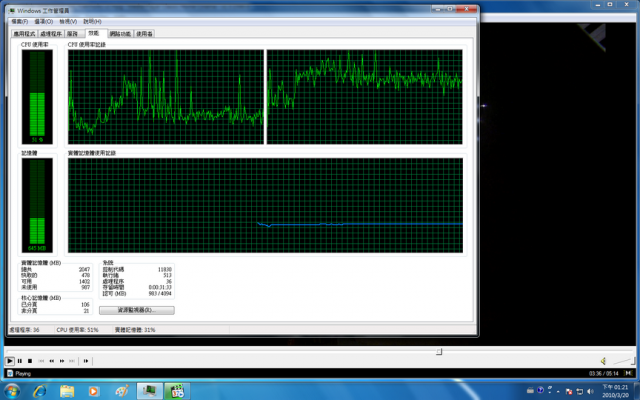
Task: Click the player seek bar thumb
Action: 439,351
